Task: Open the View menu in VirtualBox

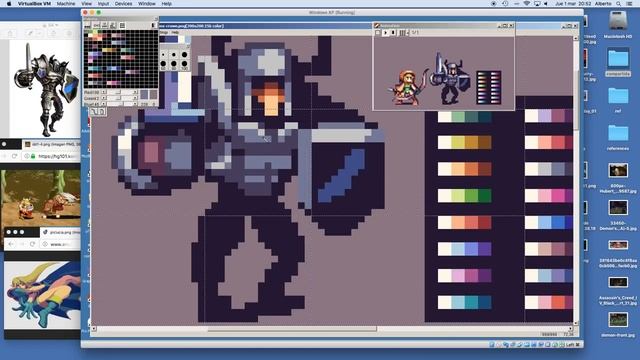Action: (87, 4)
